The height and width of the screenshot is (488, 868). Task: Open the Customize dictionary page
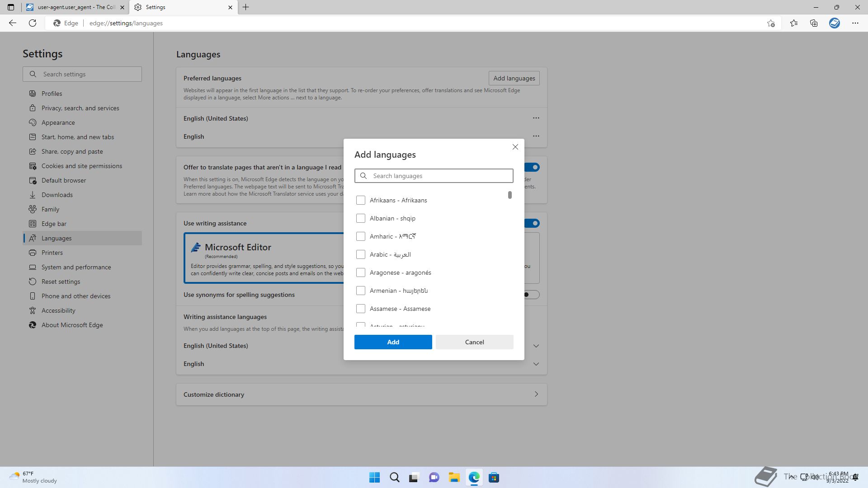pos(362,394)
